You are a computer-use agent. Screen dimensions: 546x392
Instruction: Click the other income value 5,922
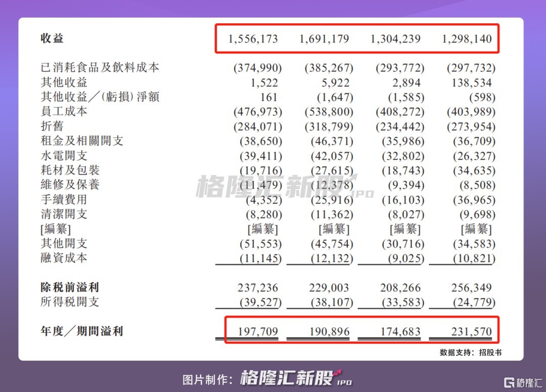pos(335,82)
